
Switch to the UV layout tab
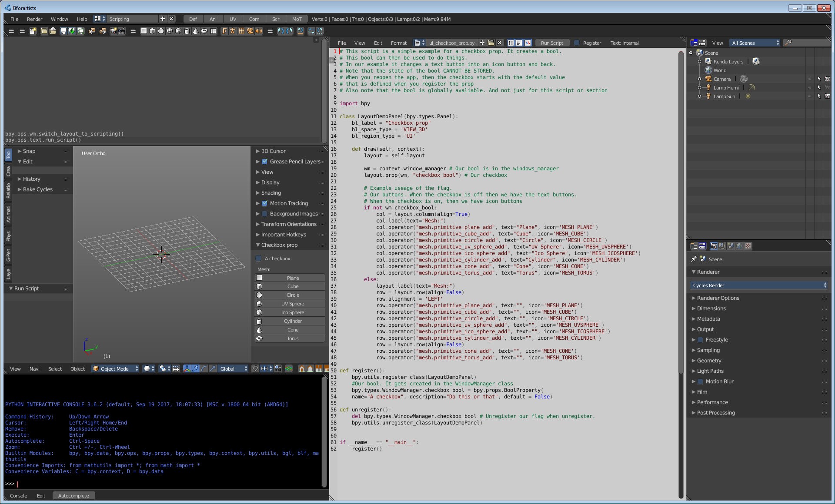[x=233, y=19]
